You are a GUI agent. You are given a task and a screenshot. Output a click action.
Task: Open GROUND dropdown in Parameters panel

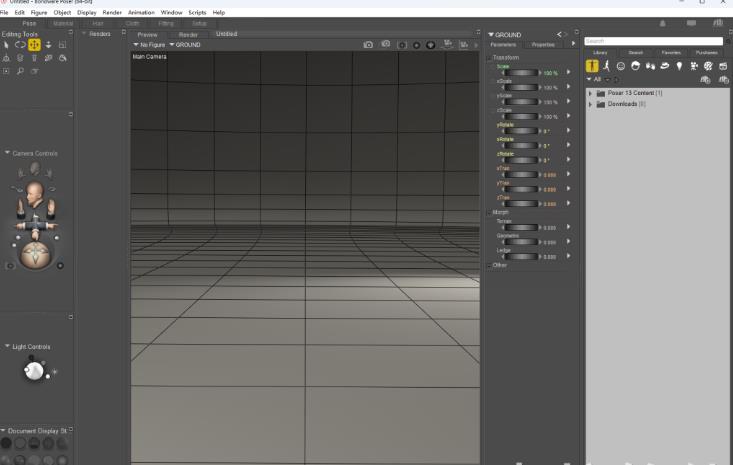point(505,35)
